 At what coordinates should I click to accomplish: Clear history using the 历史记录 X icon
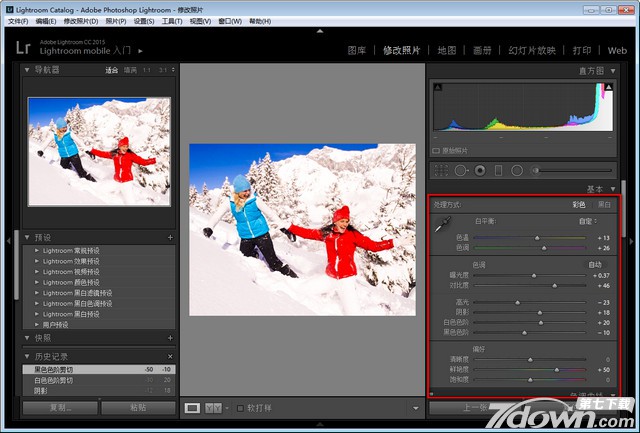click(170, 357)
